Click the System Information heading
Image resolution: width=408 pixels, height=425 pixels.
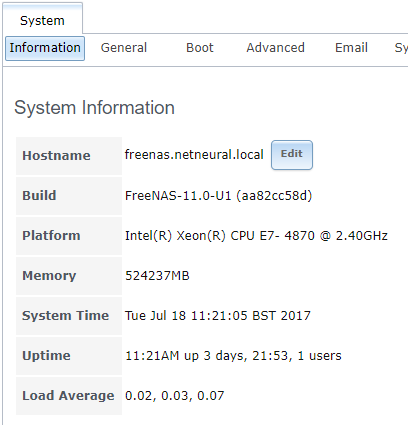tap(94, 108)
